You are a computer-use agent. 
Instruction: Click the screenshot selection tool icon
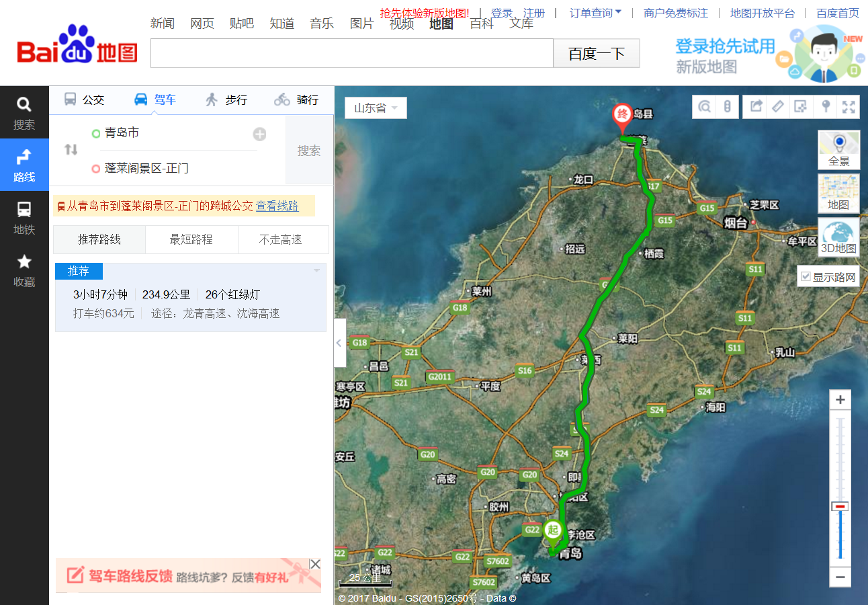[x=801, y=106]
